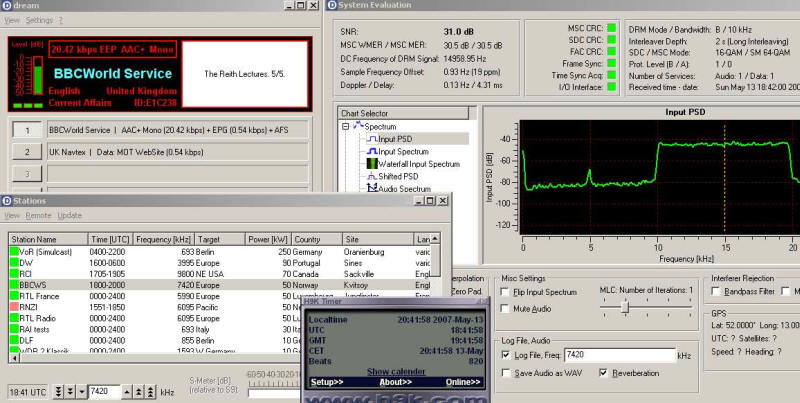Viewport: 800px width, 403px height.
Task: Open Settings menu in dream window
Action: (x=39, y=20)
